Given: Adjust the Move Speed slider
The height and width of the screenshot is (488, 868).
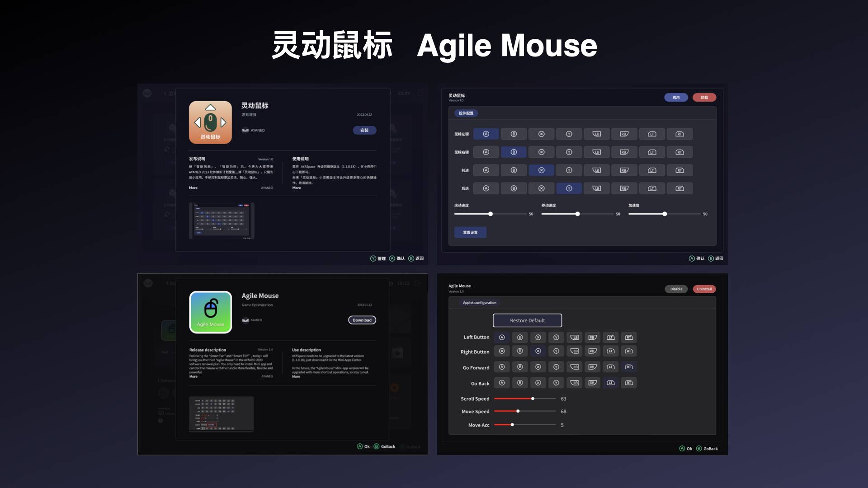Looking at the screenshot, I should pos(525,411).
